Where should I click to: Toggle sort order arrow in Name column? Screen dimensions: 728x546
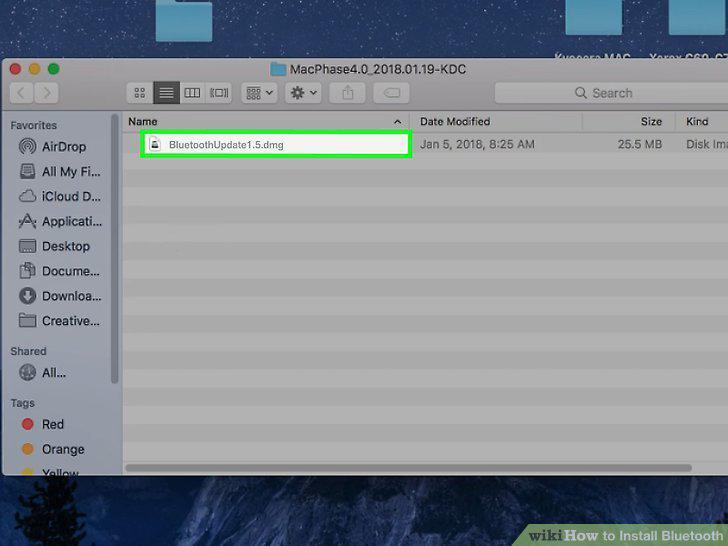[397, 122]
